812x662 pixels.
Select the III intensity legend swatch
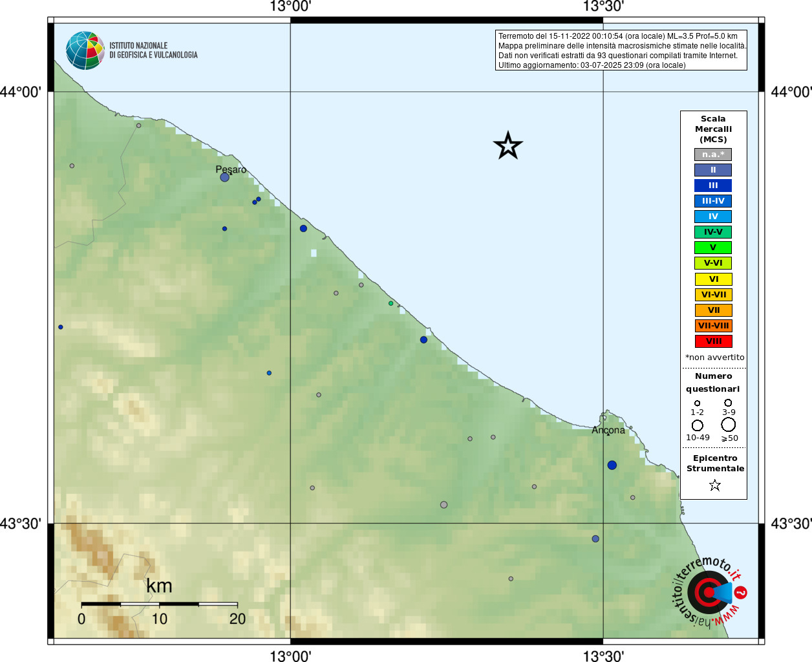coord(713,186)
